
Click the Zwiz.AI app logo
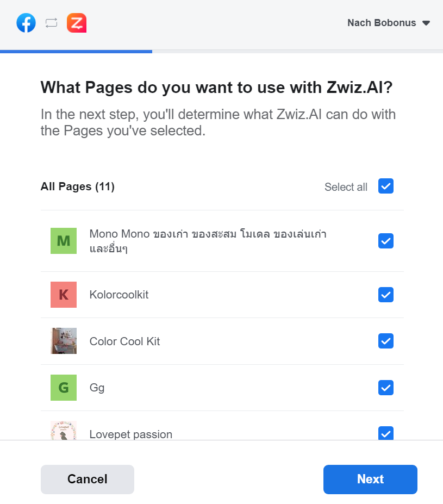(77, 23)
